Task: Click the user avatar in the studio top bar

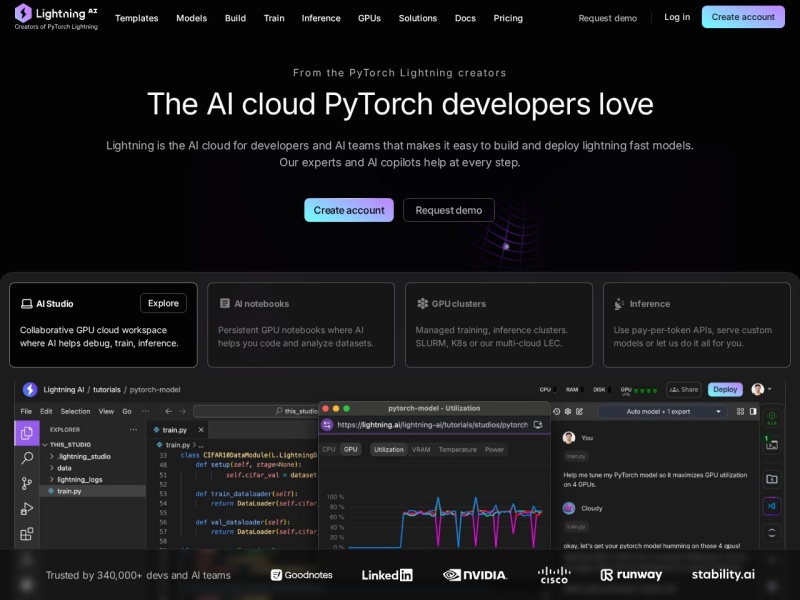Action: click(758, 389)
